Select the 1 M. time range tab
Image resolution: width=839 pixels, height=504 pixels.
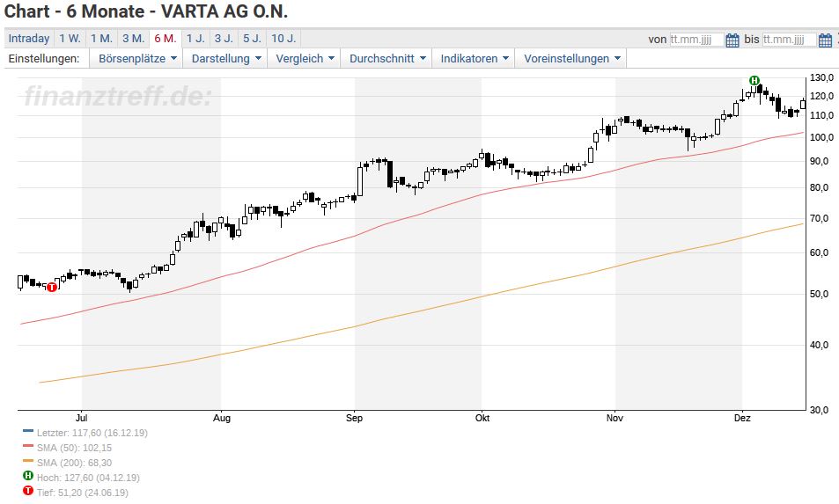(101, 39)
